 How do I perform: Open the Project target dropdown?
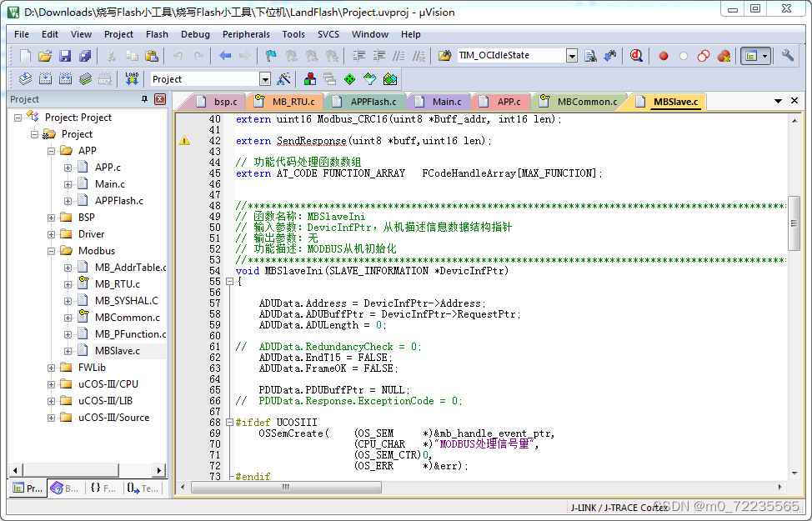pyautogui.click(x=265, y=79)
